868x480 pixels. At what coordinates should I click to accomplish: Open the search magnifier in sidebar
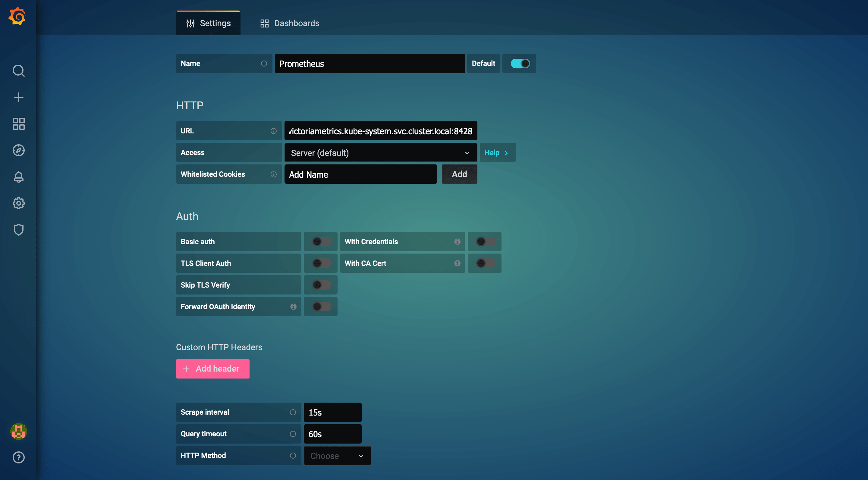coord(18,71)
